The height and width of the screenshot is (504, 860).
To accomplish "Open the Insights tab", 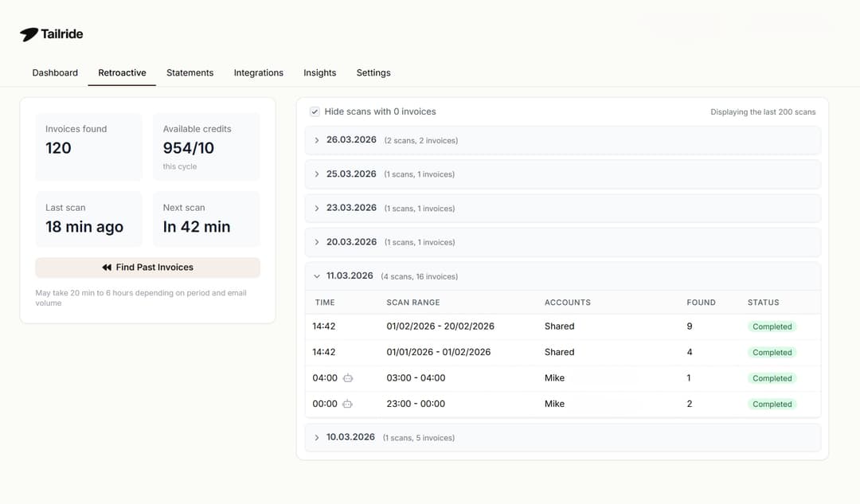I will [x=319, y=72].
